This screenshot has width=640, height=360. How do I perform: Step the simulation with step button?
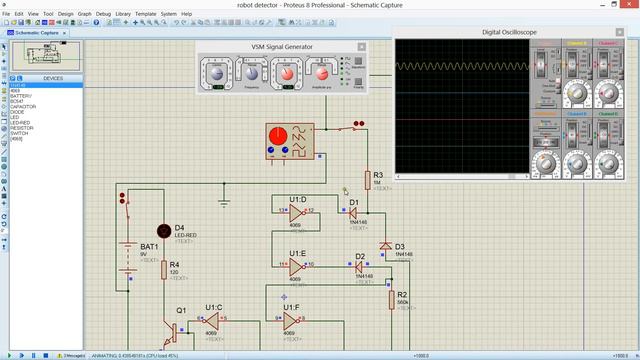(21, 356)
